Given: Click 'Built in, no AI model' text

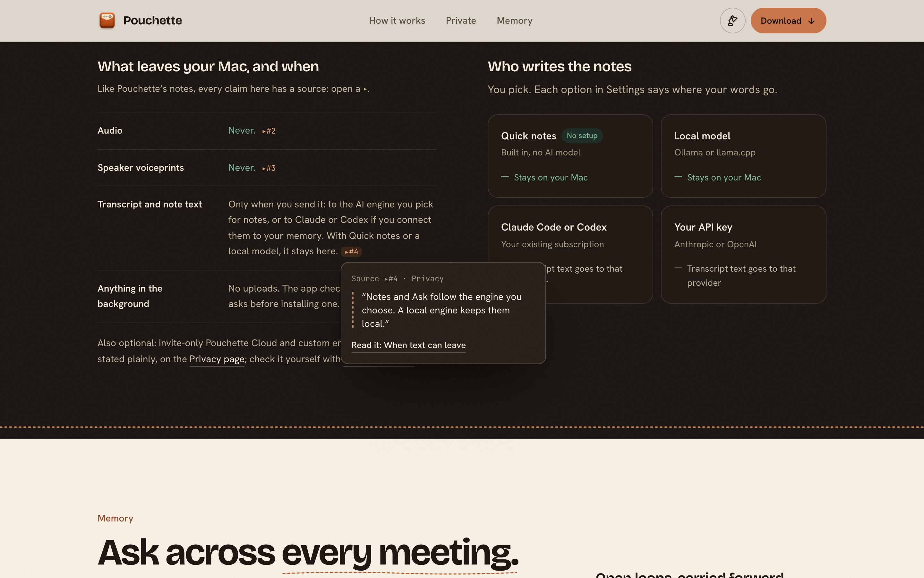Looking at the screenshot, I should coord(540,153).
